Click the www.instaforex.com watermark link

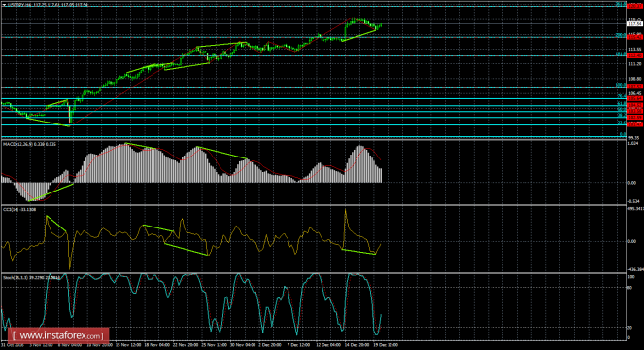point(58,336)
